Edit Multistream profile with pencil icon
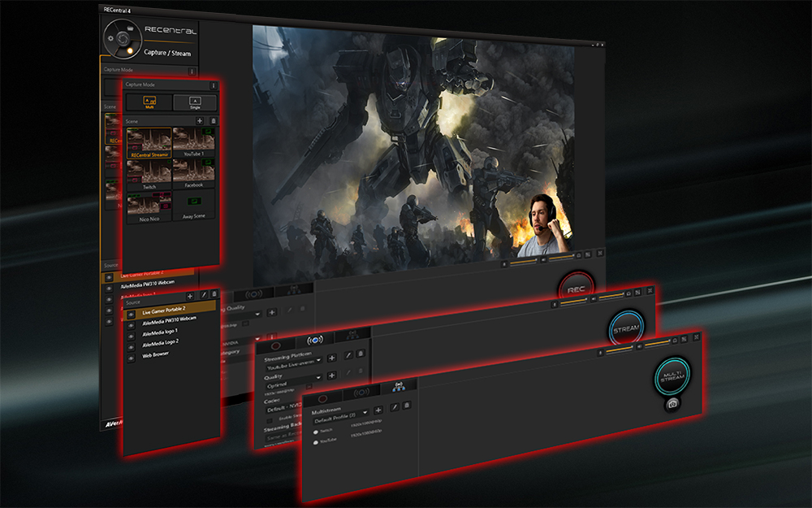 [395, 407]
